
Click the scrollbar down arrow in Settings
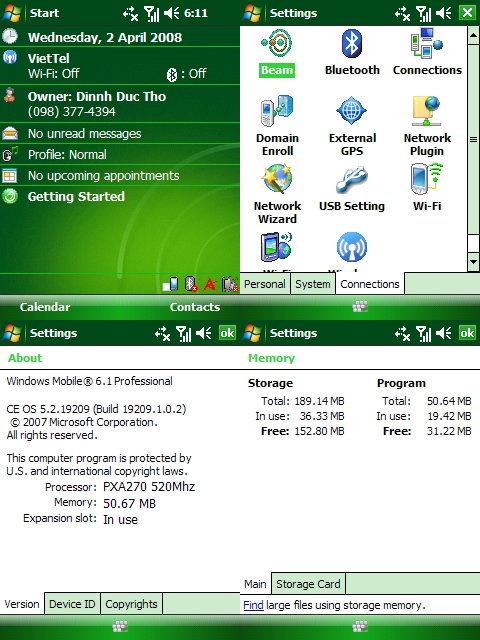(473, 261)
